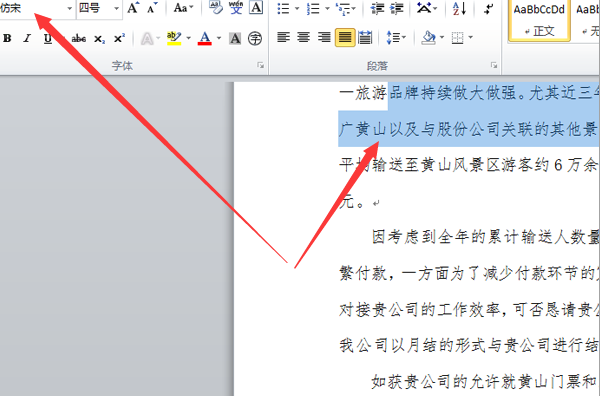Open the Change Case Aa menu

click(183, 8)
